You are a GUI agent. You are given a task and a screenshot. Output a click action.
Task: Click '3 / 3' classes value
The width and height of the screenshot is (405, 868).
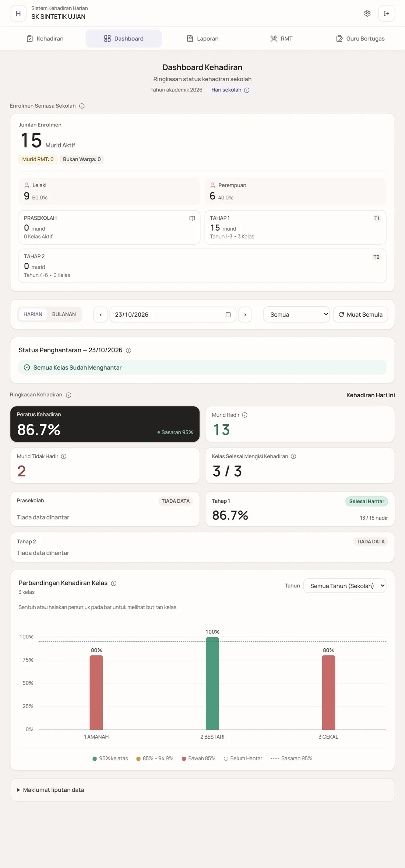(227, 471)
